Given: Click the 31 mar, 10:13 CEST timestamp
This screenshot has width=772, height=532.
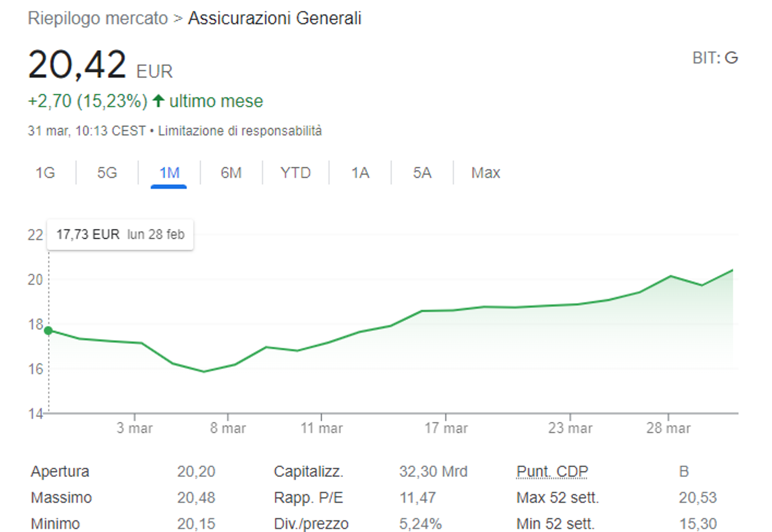Looking at the screenshot, I should click(x=87, y=131).
